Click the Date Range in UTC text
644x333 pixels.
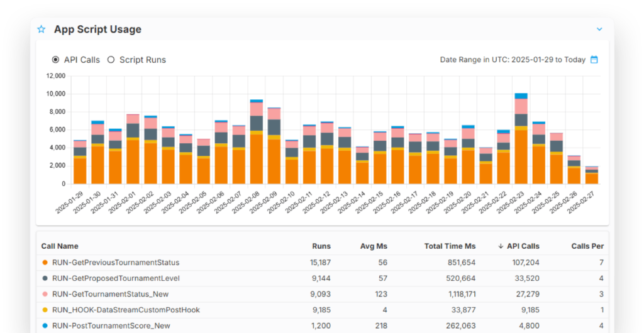pyautogui.click(x=513, y=60)
